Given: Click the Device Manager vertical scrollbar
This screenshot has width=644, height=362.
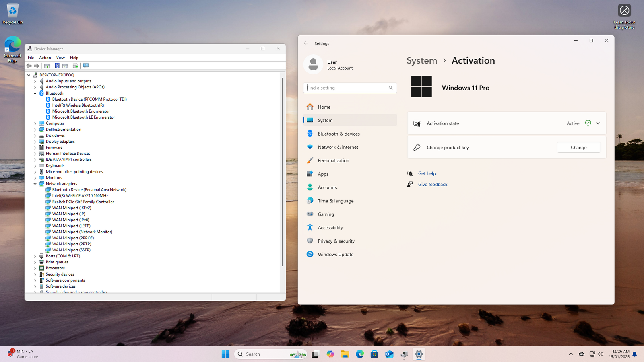Looking at the screenshot, I should click(x=283, y=172).
